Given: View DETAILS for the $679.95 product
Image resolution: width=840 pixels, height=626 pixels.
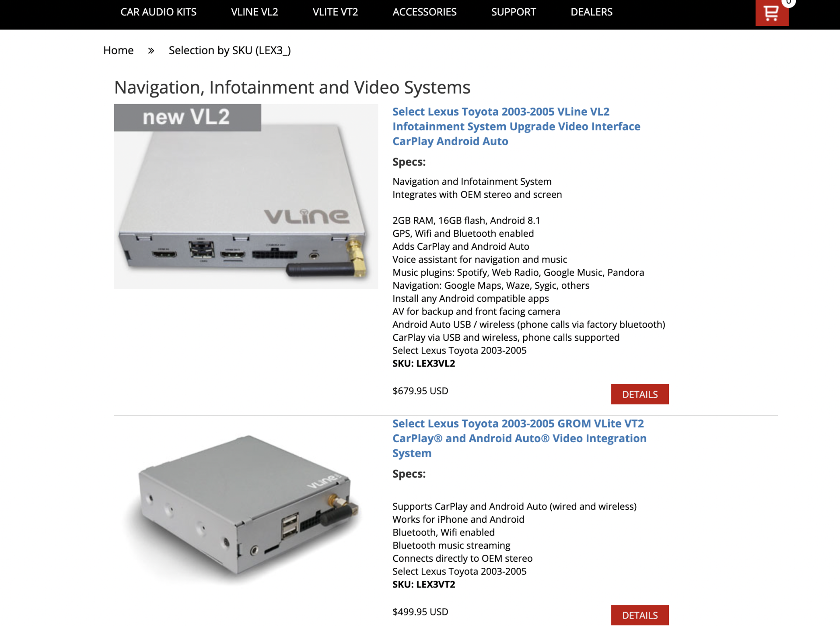Looking at the screenshot, I should 640,394.
